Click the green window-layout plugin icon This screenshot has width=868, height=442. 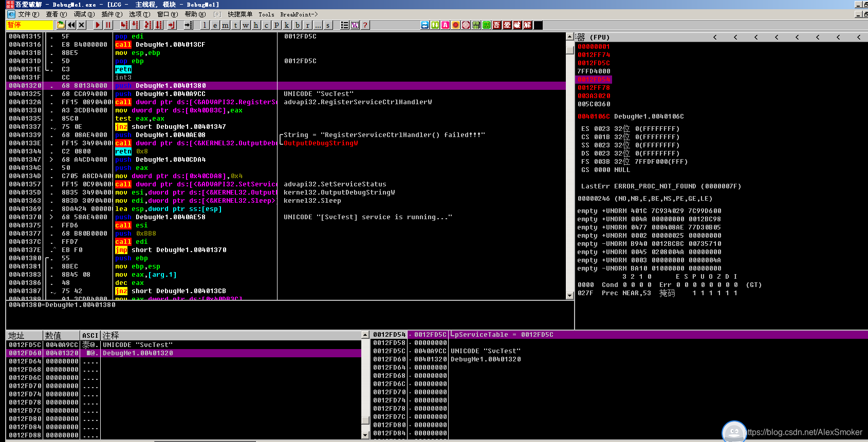pyautogui.click(x=486, y=25)
